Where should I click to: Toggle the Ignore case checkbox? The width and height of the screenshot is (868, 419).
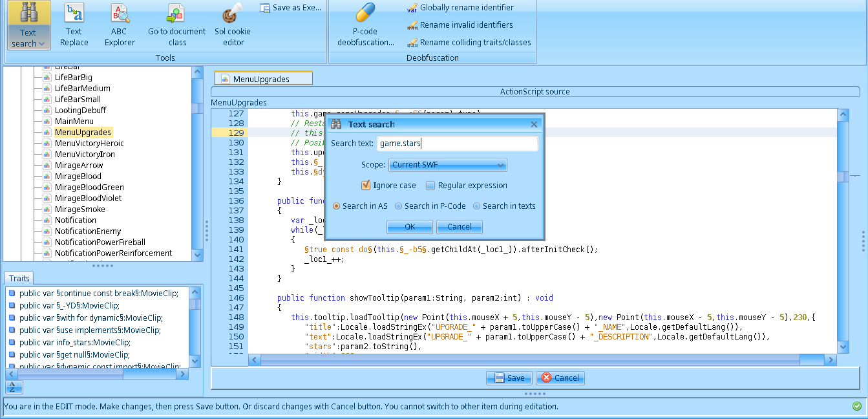[x=366, y=186]
